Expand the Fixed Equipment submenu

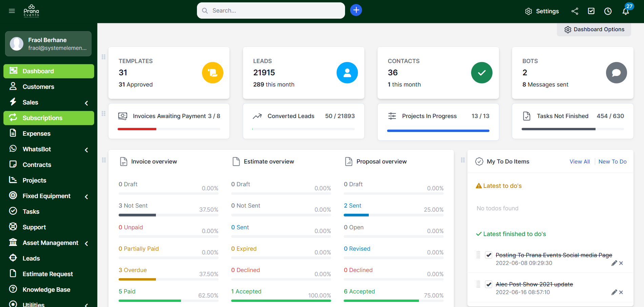click(x=86, y=196)
